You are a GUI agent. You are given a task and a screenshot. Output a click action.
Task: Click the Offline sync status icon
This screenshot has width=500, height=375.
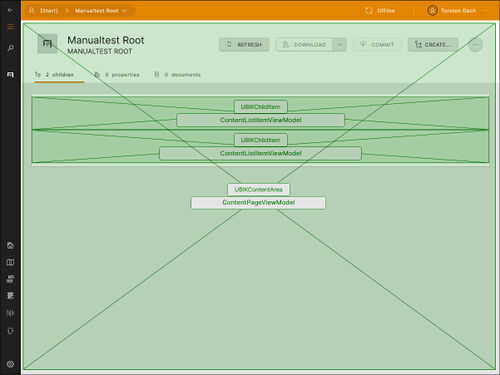[369, 11]
